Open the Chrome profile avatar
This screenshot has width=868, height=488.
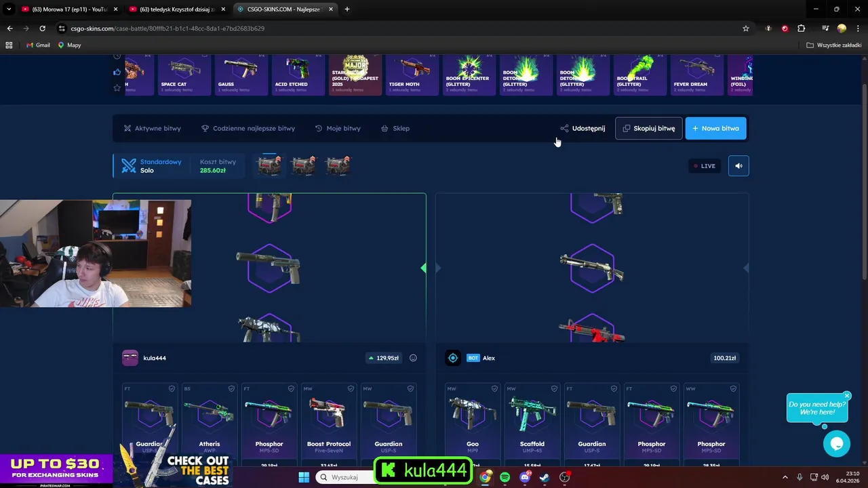[x=842, y=28]
